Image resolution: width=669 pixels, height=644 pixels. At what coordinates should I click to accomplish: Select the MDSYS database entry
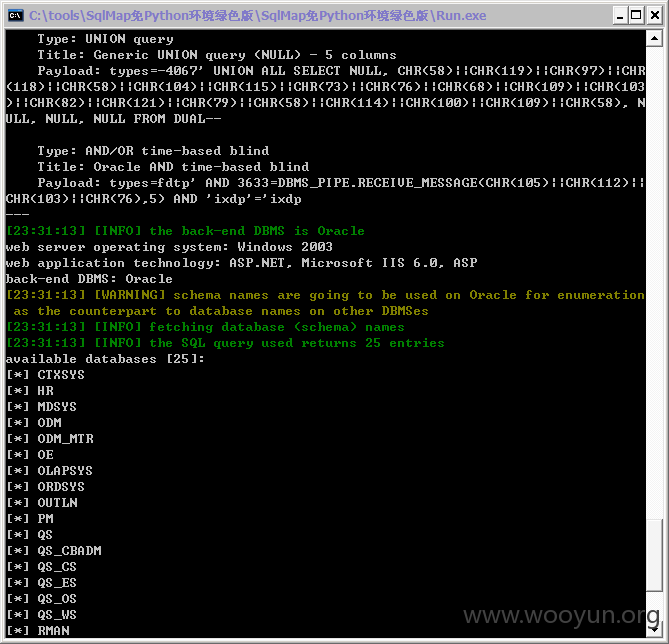pos(41,407)
